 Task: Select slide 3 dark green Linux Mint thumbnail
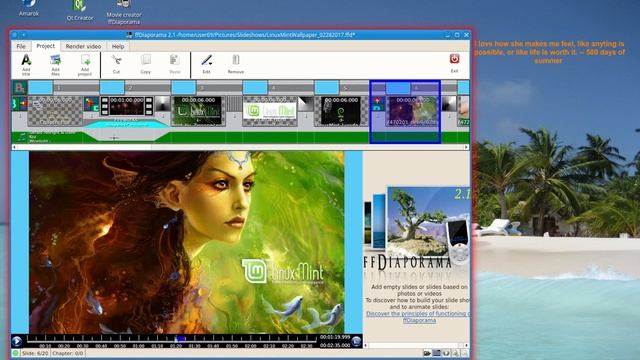point(198,111)
